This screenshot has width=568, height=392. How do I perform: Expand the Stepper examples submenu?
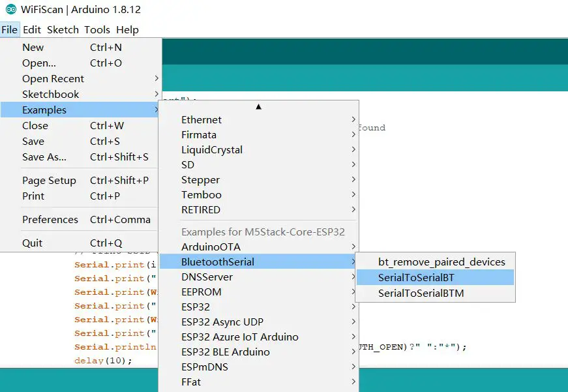point(259,180)
